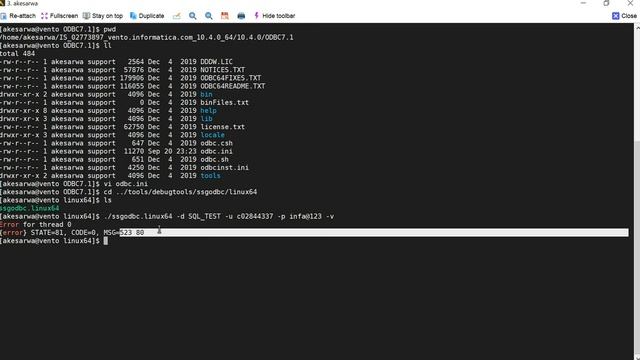Screen dimensions: 640x360
Task: Click the odbc.sh file name
Action: click(214, 160)
